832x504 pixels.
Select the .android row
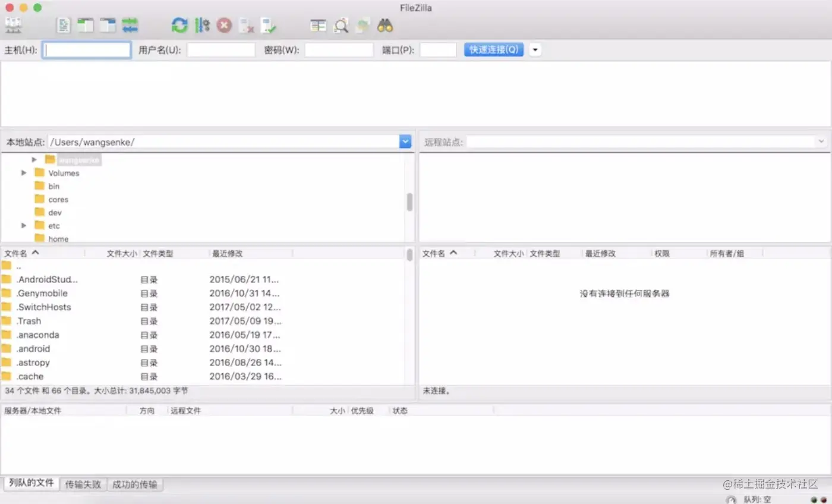202,349
